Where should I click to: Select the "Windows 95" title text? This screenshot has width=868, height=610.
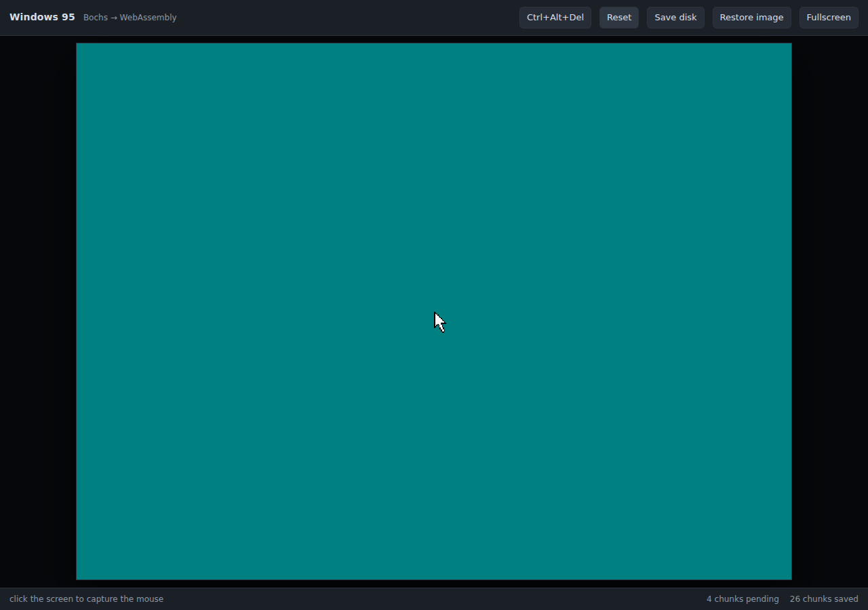(x=42, y=17)
